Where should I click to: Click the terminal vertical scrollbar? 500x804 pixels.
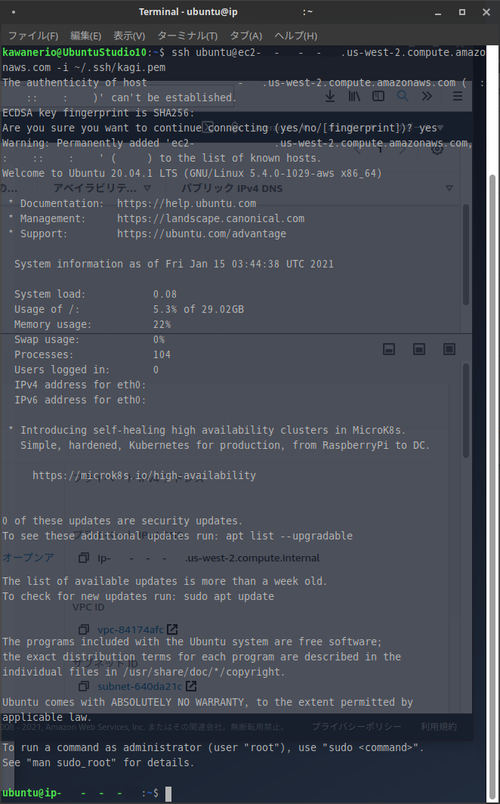tap(492, 482)
